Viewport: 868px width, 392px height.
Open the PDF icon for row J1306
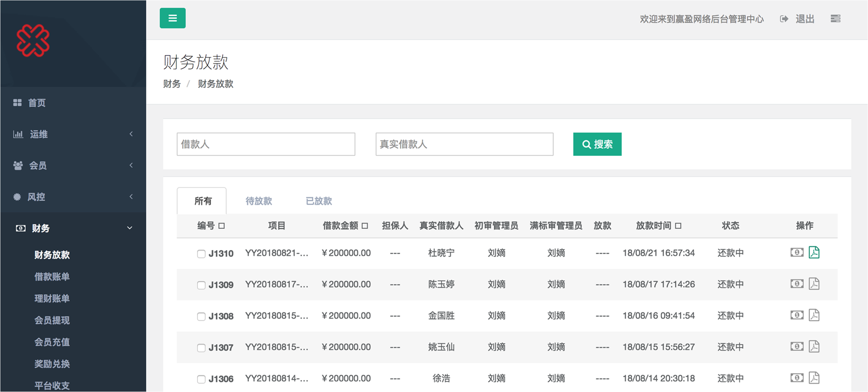[814, 378]
